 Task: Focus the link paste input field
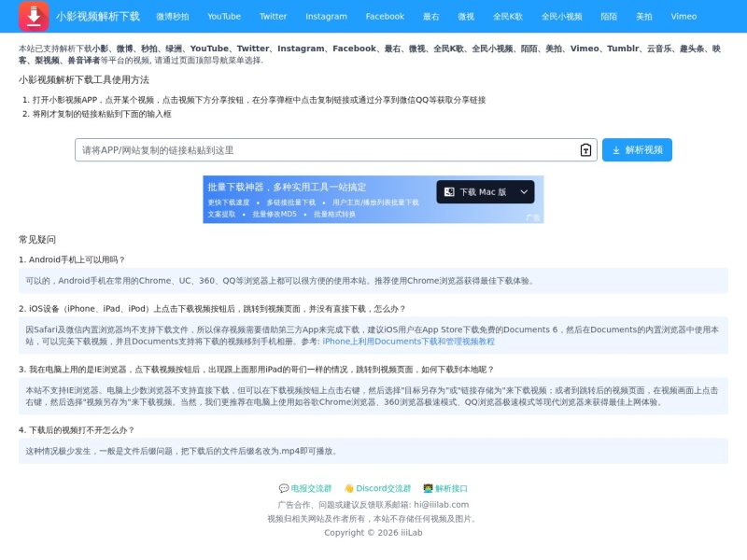[x=336, y=150]
